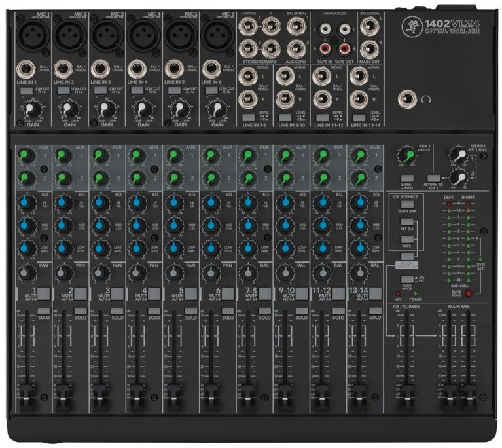Select the Main Out right jack
The width and height of the screenshot is (502, 448).
pos(370,49)
